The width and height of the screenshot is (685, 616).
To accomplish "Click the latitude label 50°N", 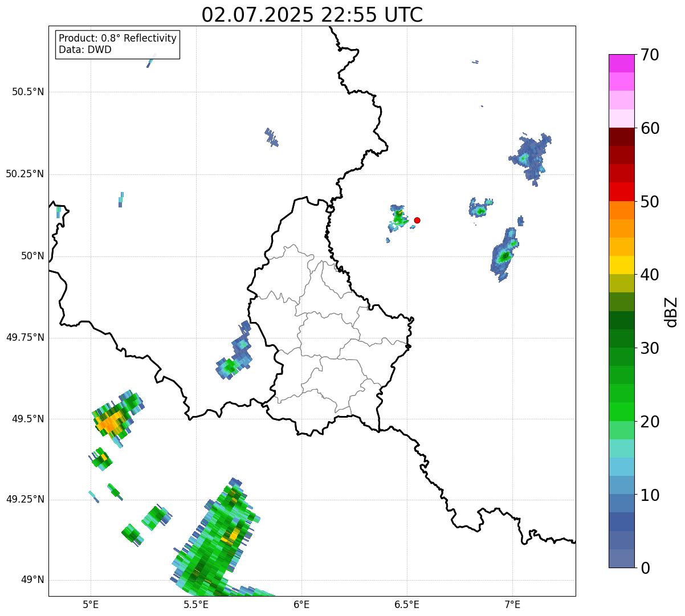I will (x=33, y=256).
